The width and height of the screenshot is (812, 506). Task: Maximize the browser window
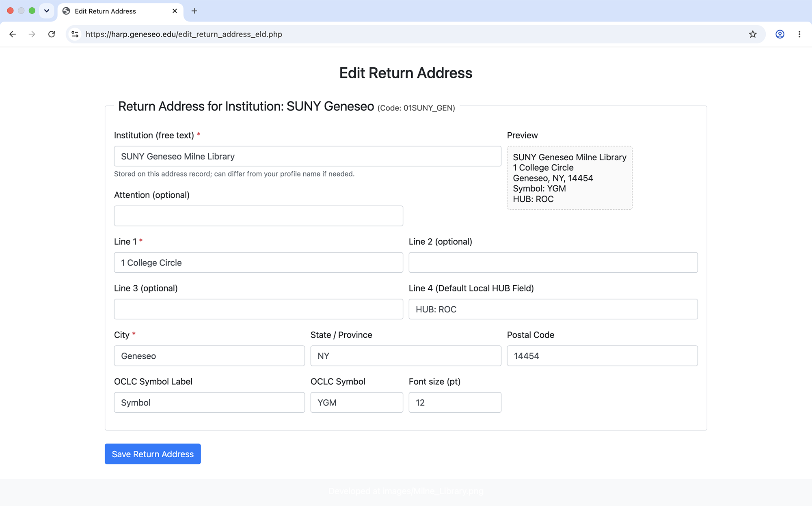point(32,11)
